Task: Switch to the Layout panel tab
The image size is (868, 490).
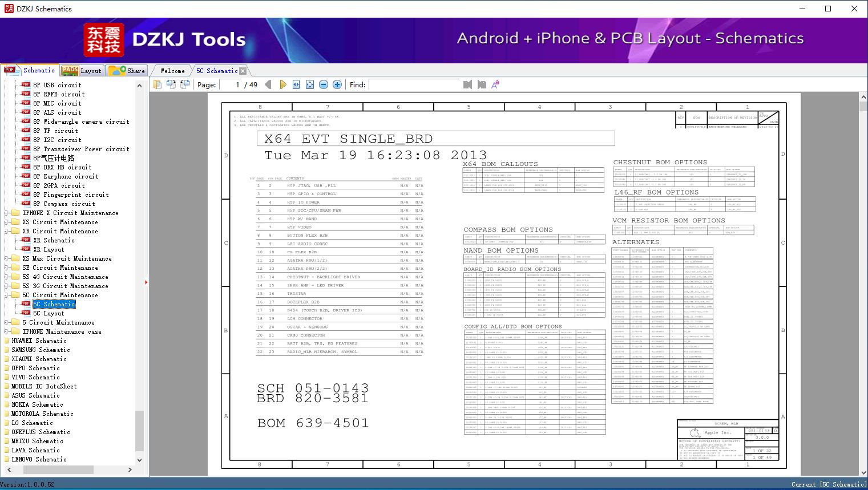Action: point(82,70)
